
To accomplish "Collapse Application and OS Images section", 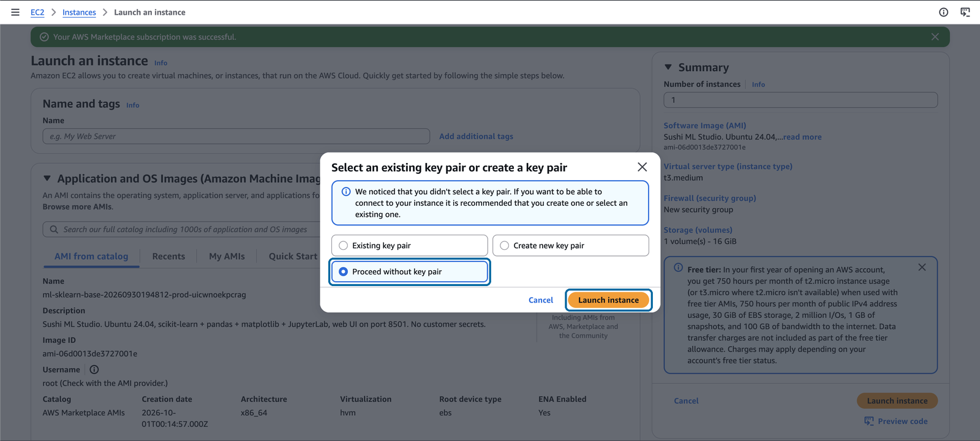I will coord(47,179).
